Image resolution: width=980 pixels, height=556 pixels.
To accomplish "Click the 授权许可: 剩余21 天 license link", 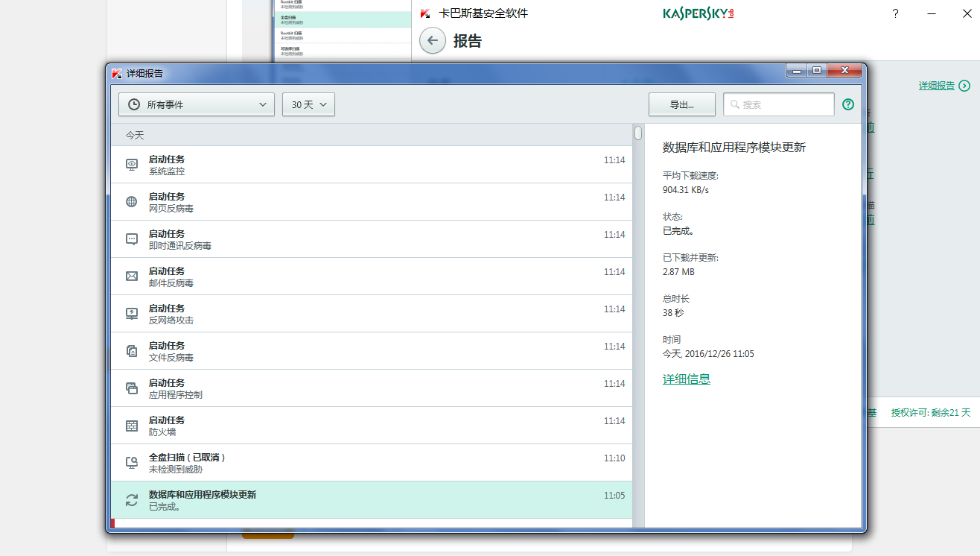I will click(x=931, y=412).
